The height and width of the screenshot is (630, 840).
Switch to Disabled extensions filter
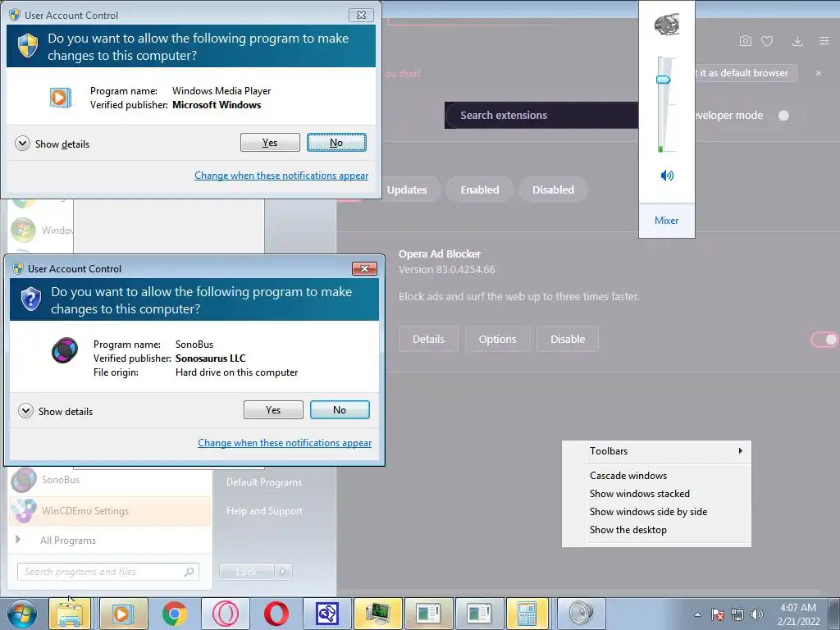[553, 189]
